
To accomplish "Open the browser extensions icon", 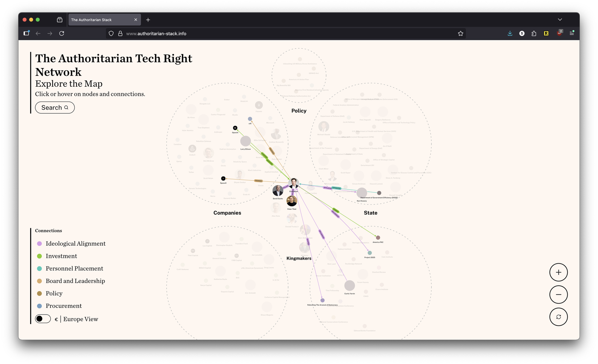I will (534, 33).
